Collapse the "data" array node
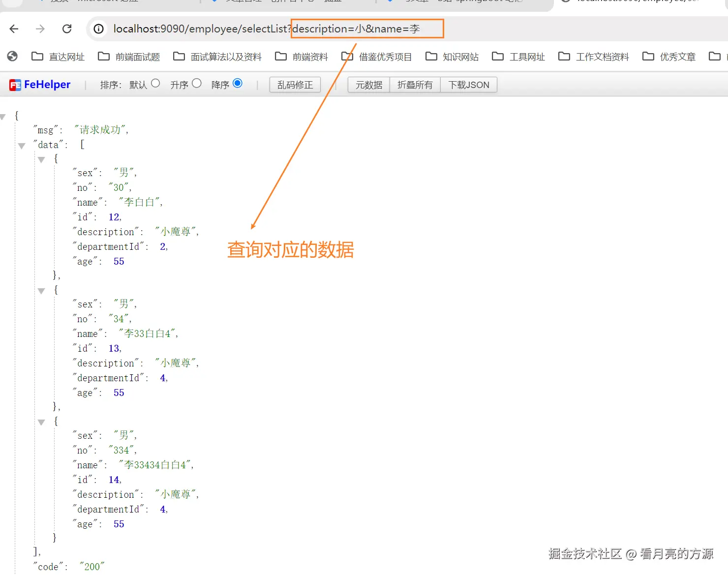Screen dimensions: 728x575 click(22, 146)
